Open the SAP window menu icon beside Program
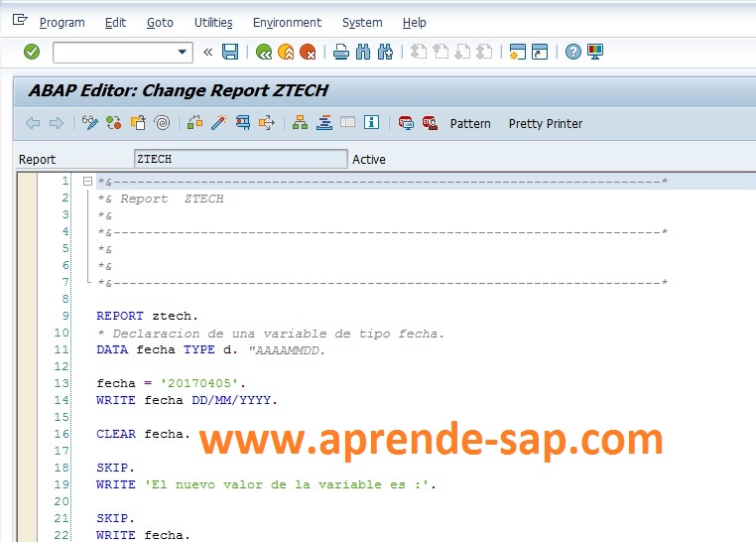The image size is (756, 542). (20, 20)
